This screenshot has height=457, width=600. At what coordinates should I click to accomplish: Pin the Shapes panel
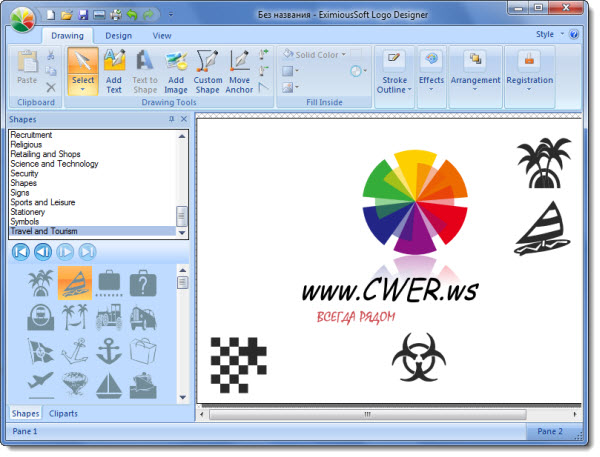click(x=171, y=119)
